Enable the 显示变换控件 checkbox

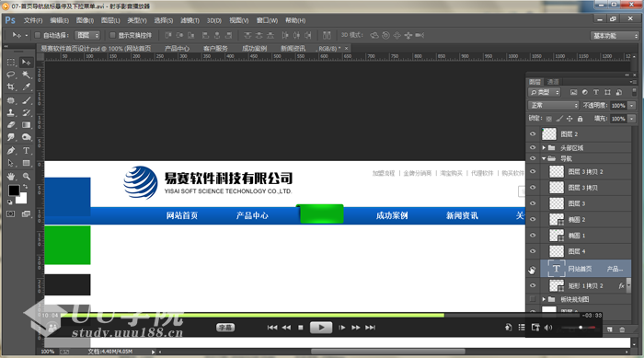tap(112, 35)
